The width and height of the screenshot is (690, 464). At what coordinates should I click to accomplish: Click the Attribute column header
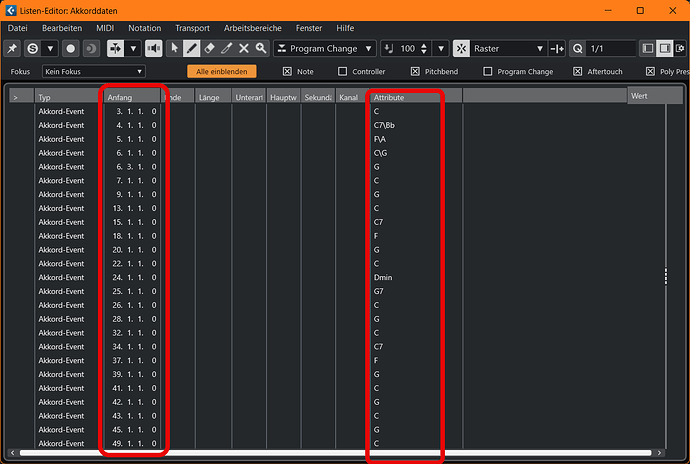pyautogui.click(x=416, y=97)
